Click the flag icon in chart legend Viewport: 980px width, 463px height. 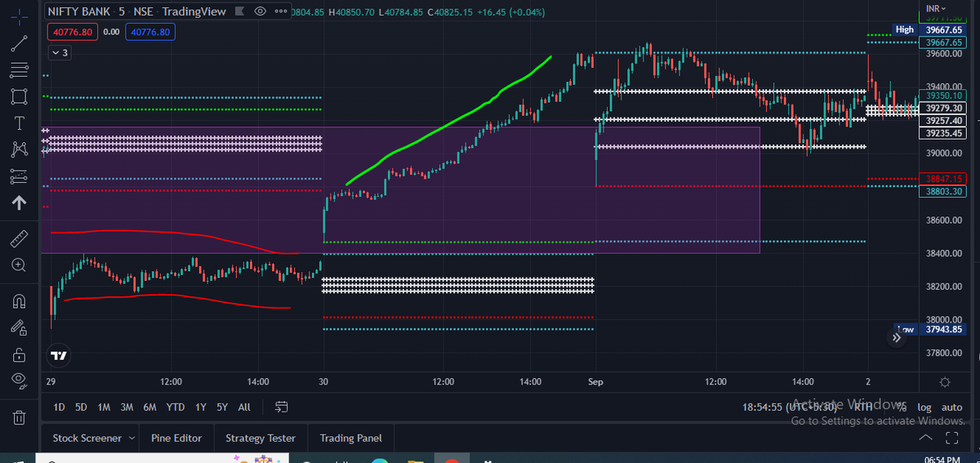point(240,11)
